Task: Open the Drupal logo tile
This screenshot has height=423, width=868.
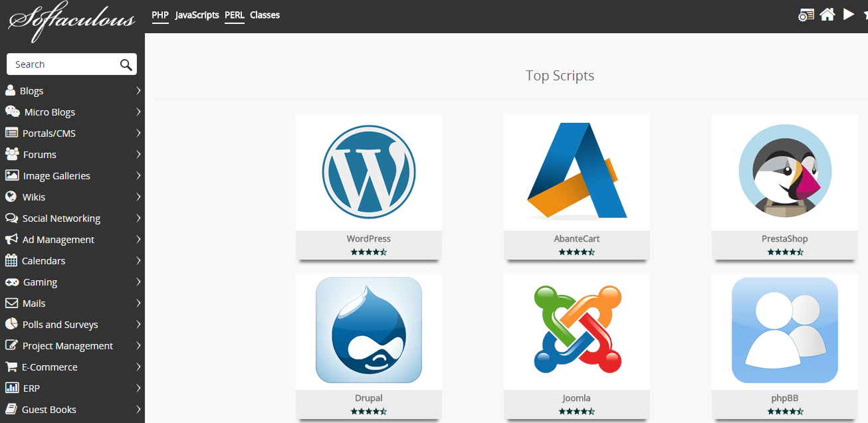Action: (x=369, y=331)
